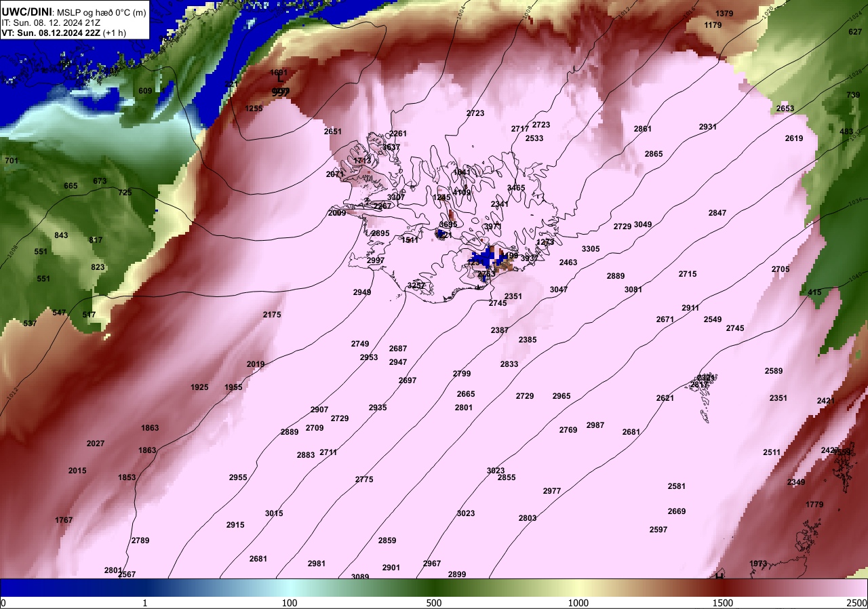Image resolution: width=868 pixels, height=609 pixels.
Task: Click the color scale legend bar
Action: (434, 587)
